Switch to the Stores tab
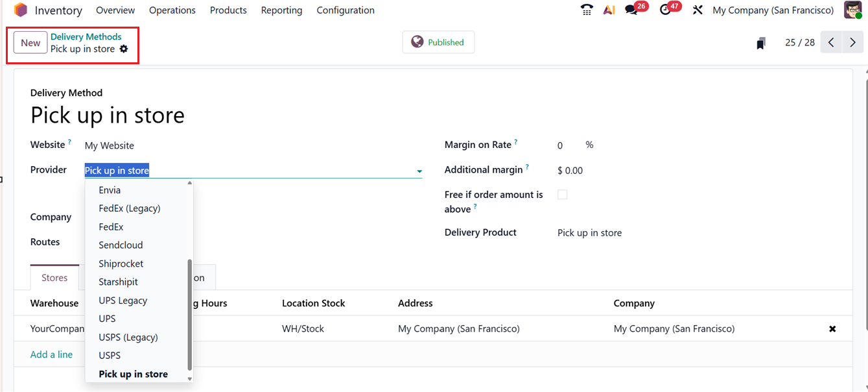The width and height of the screenshot is (868, 392). click(x=54, y=278)
